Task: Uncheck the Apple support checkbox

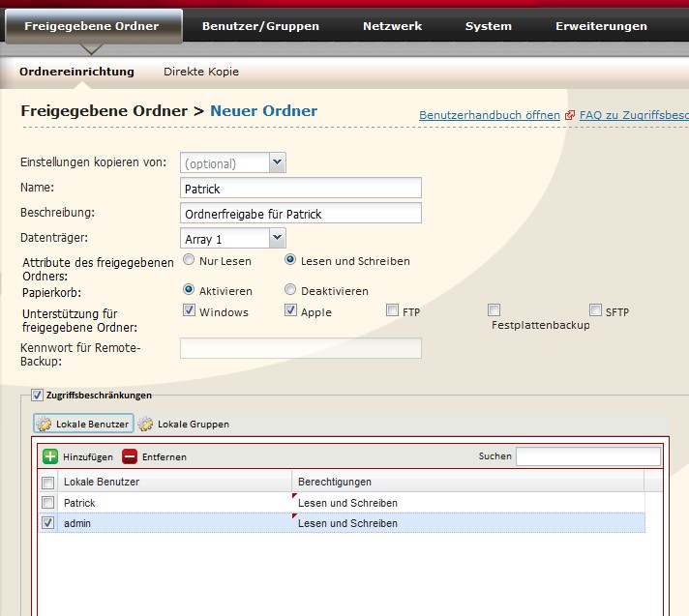Action: tap(290, 310)
